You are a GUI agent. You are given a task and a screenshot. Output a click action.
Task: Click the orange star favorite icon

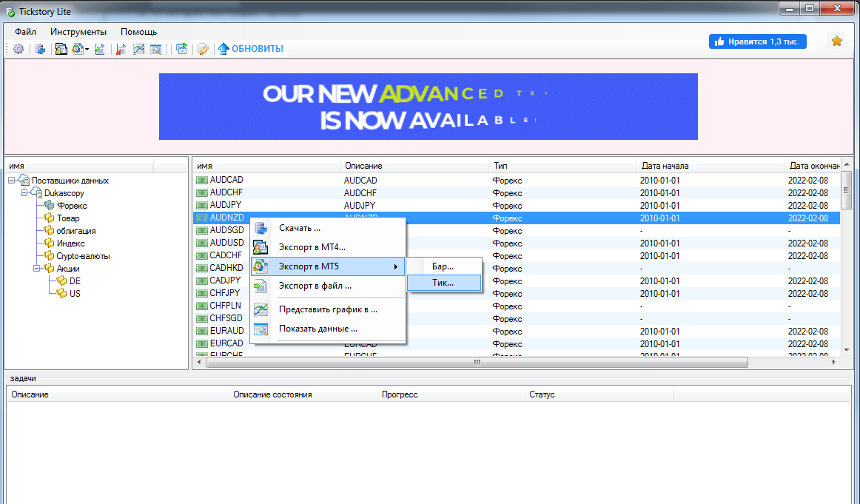[x=836, y=41]
